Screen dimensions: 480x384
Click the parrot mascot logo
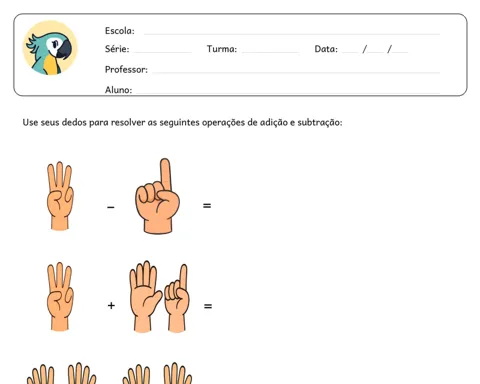50,48
